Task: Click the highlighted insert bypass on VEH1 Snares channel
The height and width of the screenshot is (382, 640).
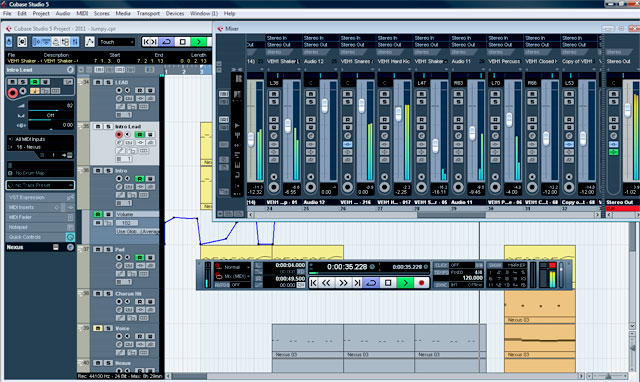Action: click(348, 144)
